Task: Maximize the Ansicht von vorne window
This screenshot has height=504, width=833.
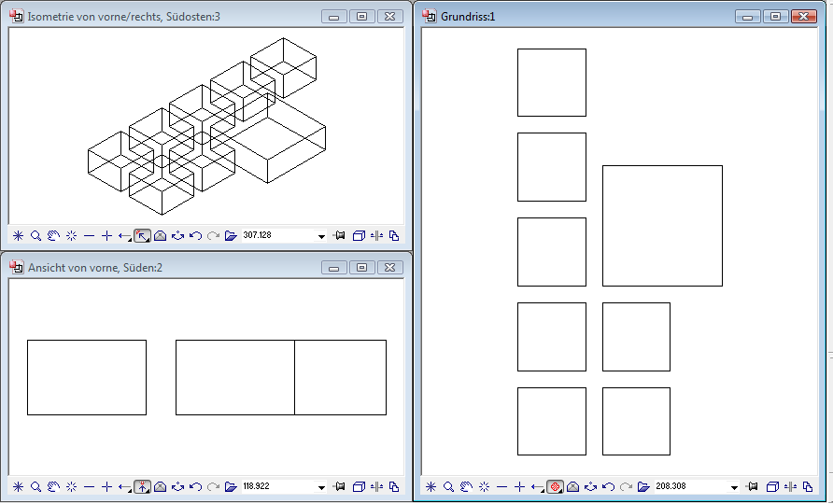Action: 361,267
